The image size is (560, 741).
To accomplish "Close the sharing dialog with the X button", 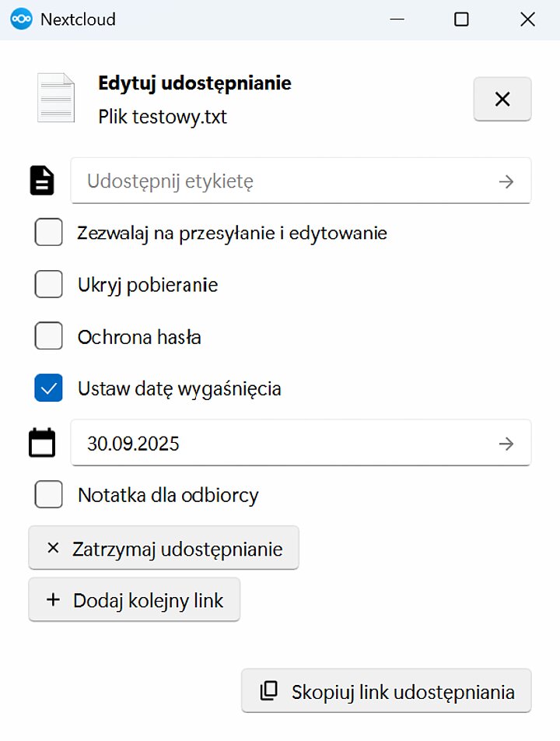I will tap(502, 99).
